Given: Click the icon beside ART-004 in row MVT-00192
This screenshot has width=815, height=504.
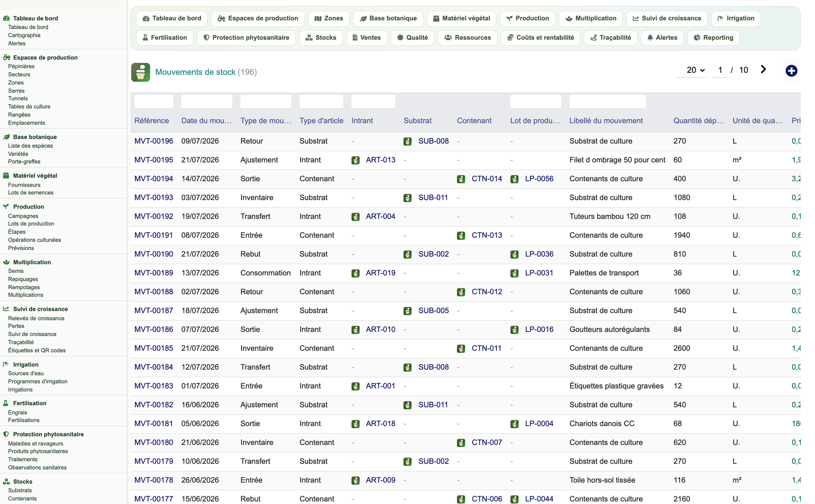Looking at the screenshot, I should 356,217.
